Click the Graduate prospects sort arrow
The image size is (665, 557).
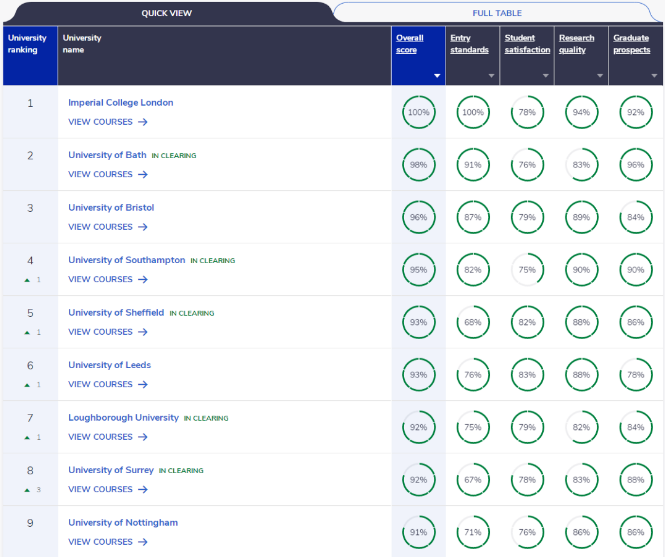(654, 76)
